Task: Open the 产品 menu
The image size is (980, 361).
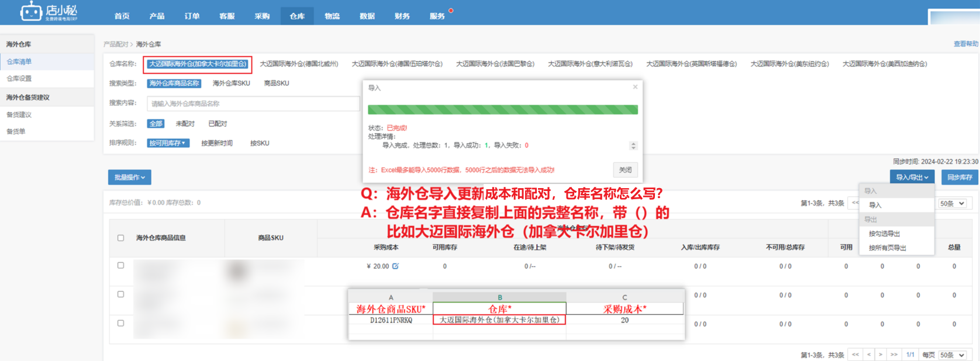Action: click(x=157, y=16)
